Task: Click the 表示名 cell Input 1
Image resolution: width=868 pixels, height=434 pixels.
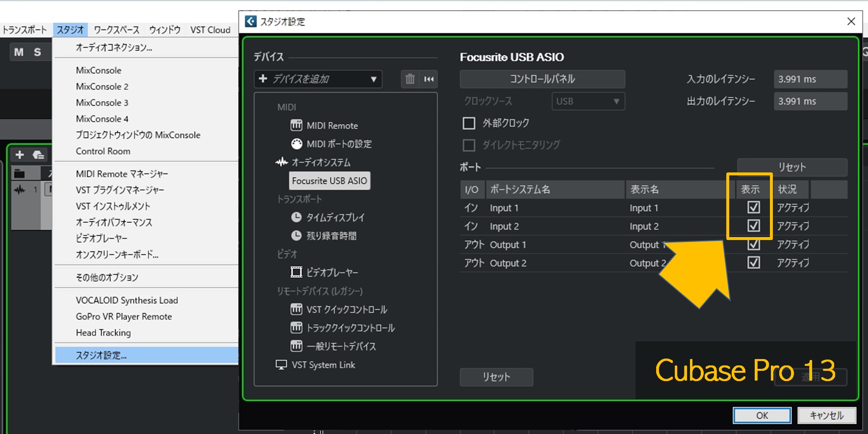Action: (644, 208)
